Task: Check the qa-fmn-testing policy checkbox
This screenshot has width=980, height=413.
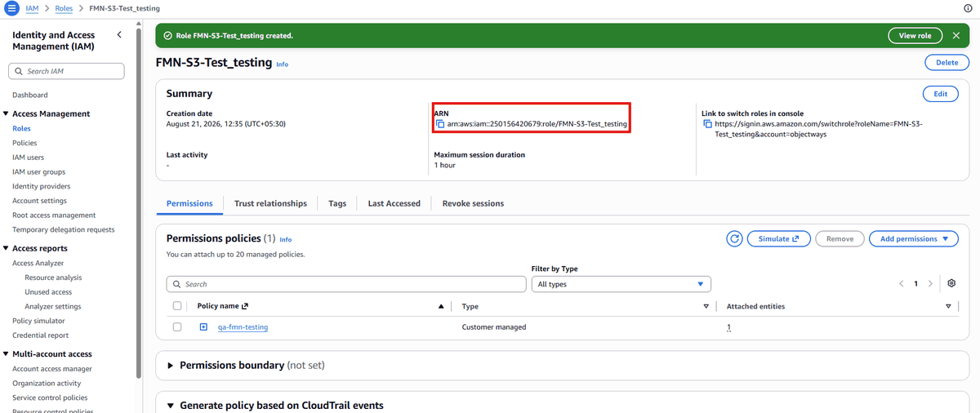Action: pos(177,327)
